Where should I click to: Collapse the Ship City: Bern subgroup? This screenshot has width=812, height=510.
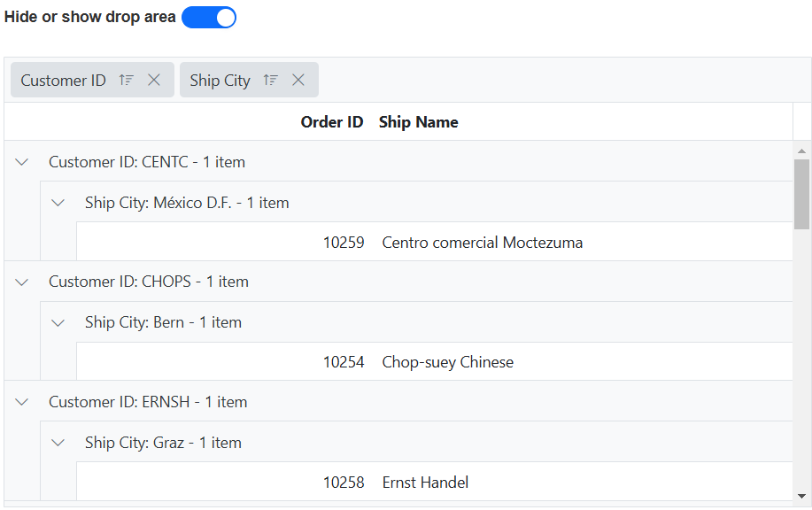click(58, 322)
